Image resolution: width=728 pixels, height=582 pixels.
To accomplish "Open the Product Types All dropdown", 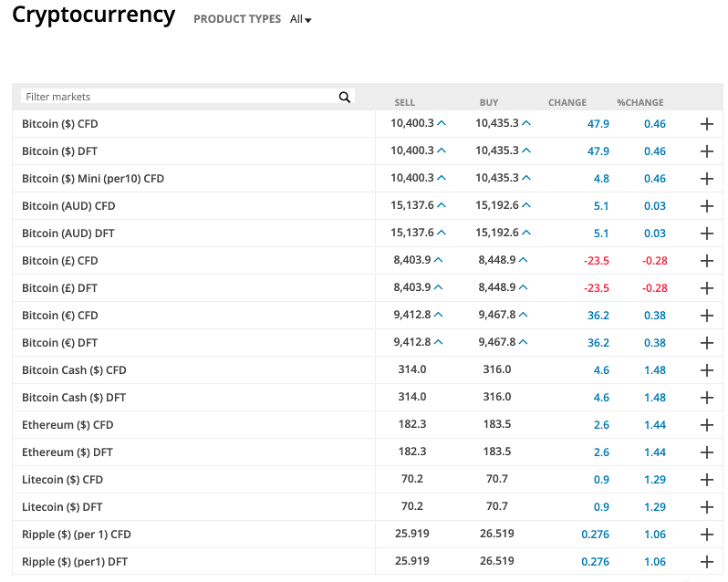I will (x=300, y=19).
